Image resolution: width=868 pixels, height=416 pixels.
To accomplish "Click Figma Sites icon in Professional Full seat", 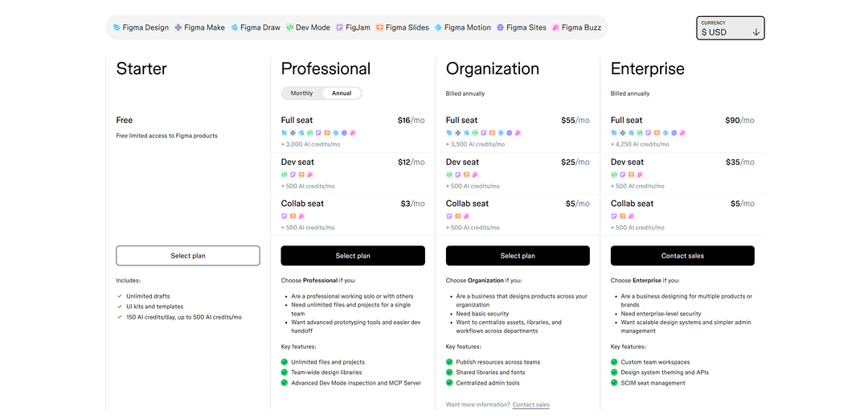I will click(344, 133).
